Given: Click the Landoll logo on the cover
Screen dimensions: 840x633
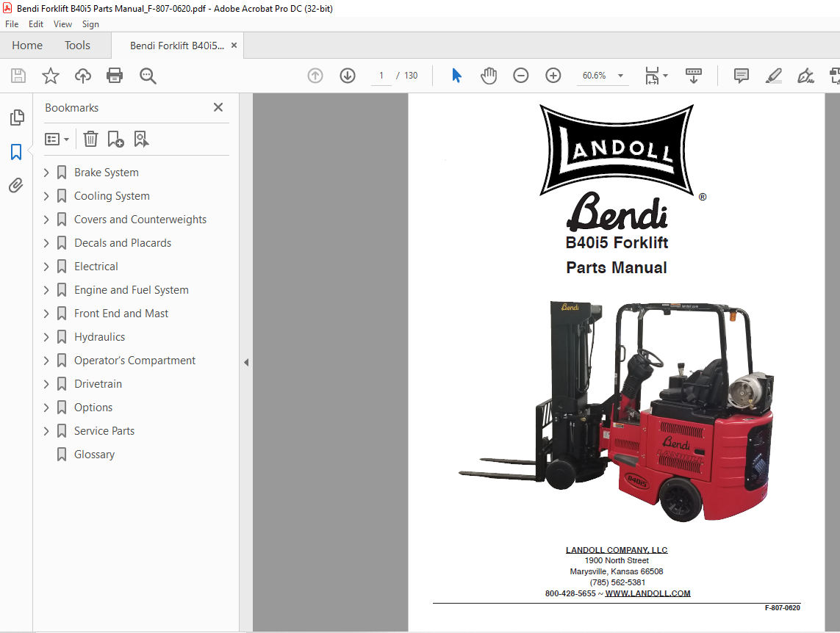Looking at the screenshot, I should pos(617,150).
